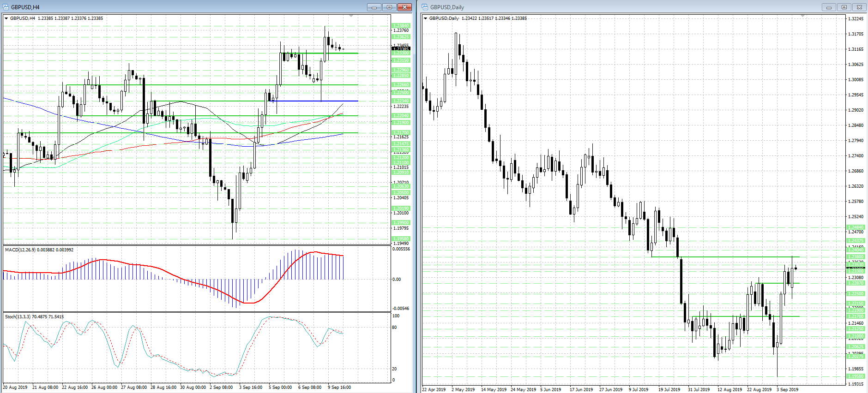
Task: Click the chart shift marker on H4 chart
Action: 351,16
